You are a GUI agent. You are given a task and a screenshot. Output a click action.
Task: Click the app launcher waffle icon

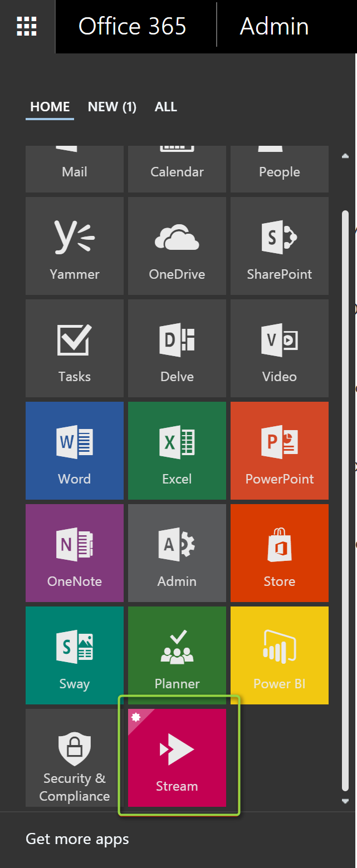click(x=27, y=26)
